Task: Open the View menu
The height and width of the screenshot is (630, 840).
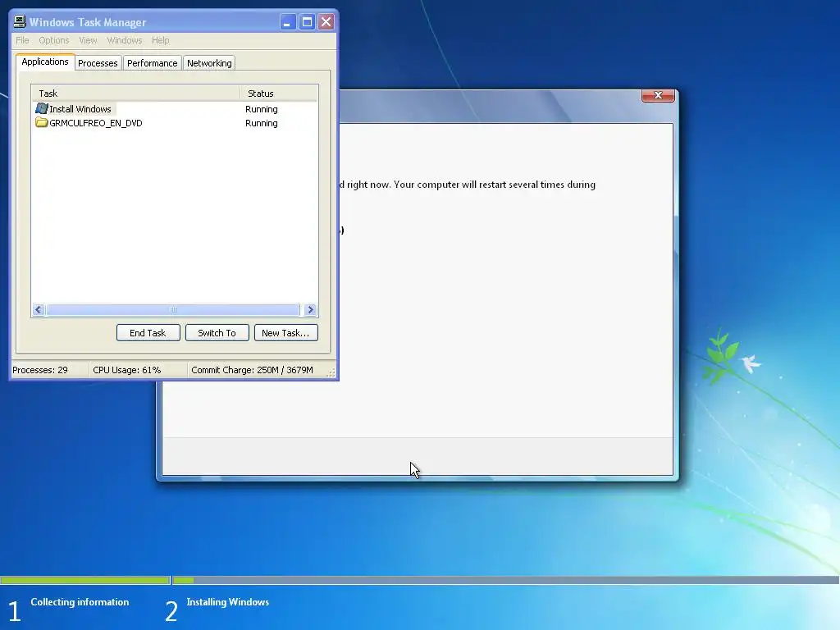Action: [88, 40]
